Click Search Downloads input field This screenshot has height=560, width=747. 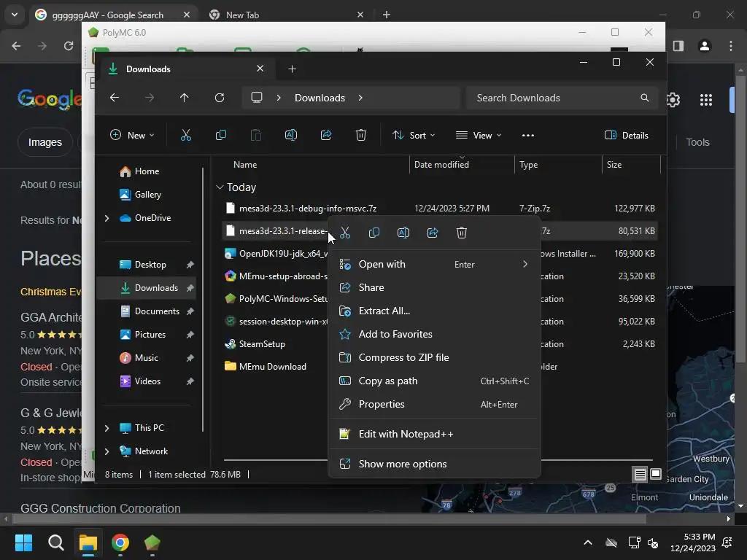(562, 98)
